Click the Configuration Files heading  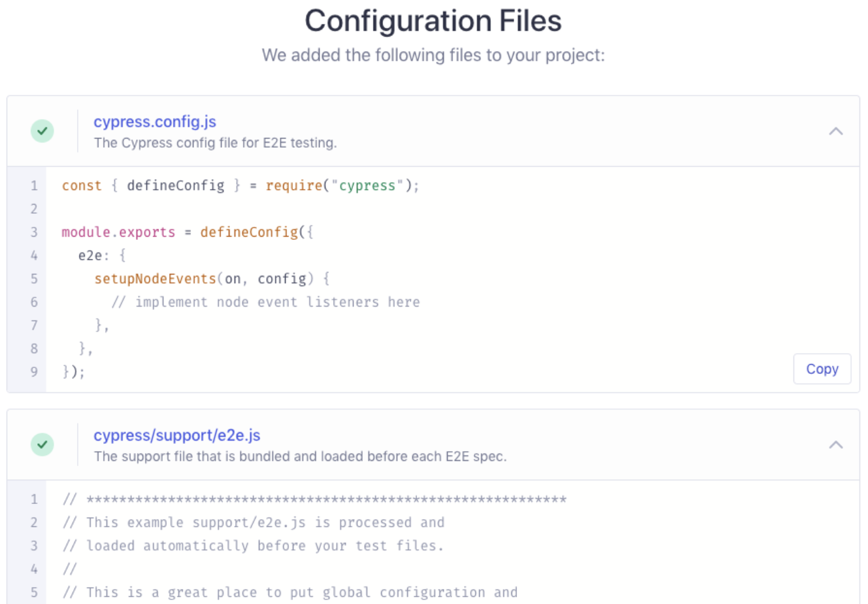click(433, 20)
